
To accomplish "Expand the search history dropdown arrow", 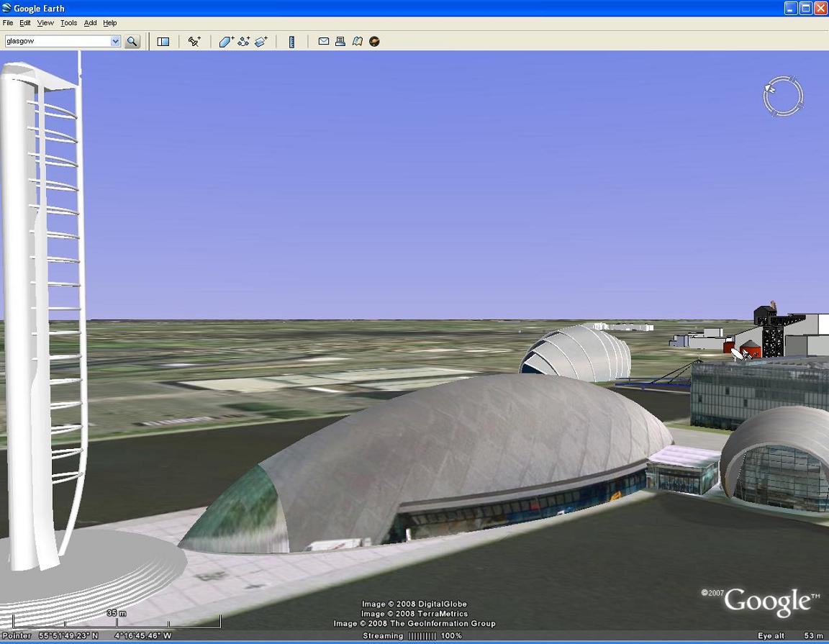I will [x=115, y=42].
